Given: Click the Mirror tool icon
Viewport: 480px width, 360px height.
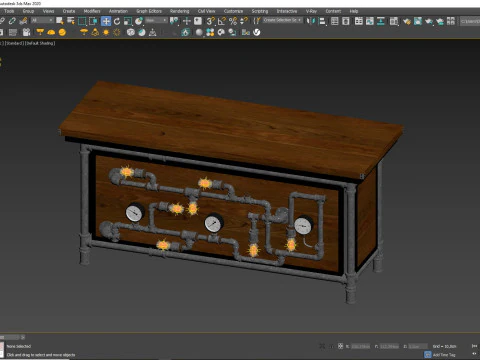Looking at the screenshot, I should click(311, 21).
